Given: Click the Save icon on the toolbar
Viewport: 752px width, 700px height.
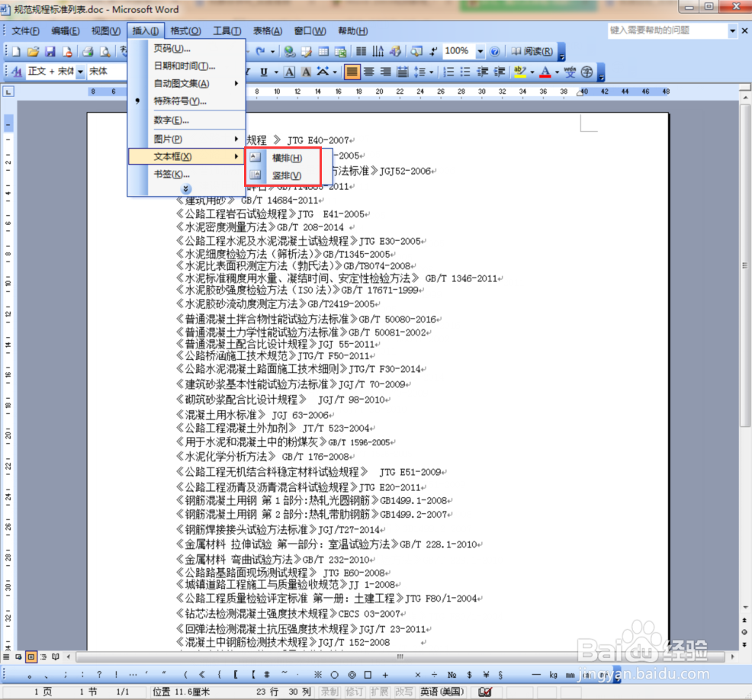Looking at the screenshot, I should (x=50, y=51).
